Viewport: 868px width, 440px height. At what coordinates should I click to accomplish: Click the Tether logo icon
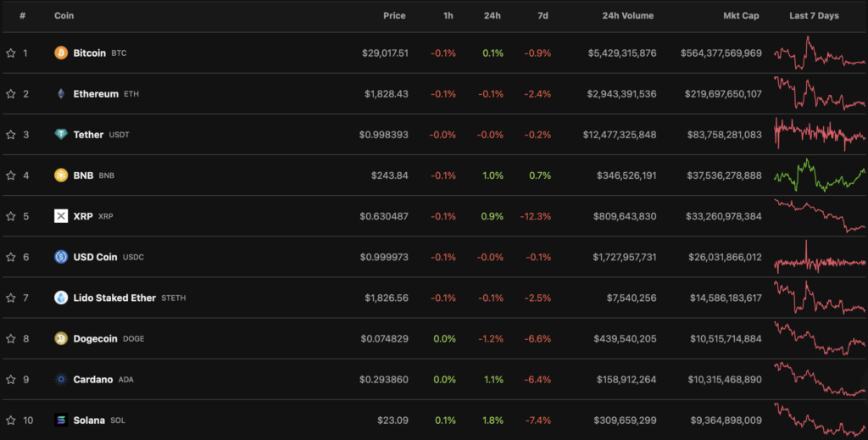point(61,135)
